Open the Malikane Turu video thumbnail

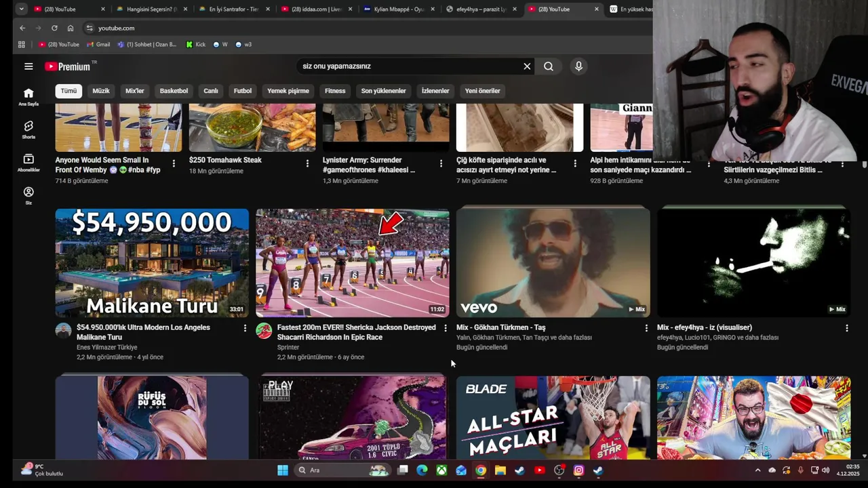coord(152,263)
